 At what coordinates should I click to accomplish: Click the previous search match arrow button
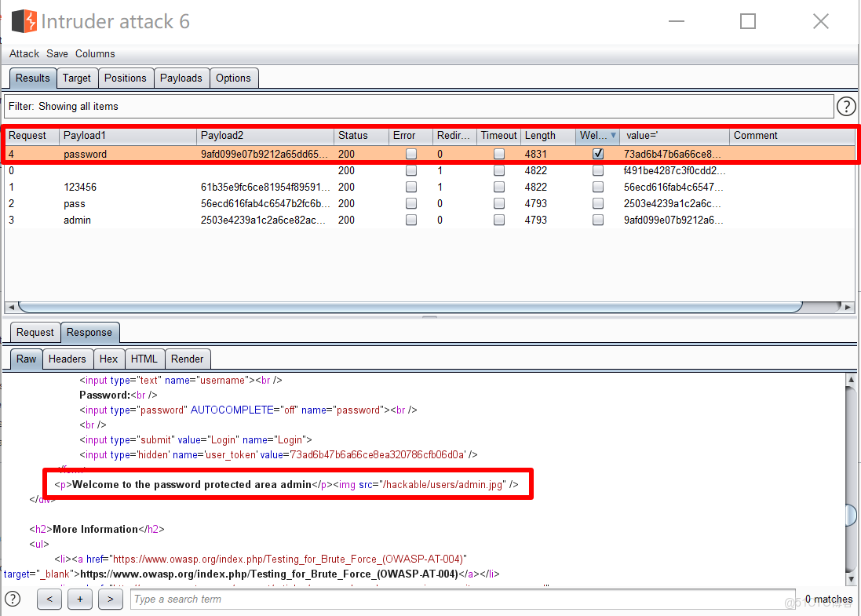pyautogui.click(x=49, y=599)
